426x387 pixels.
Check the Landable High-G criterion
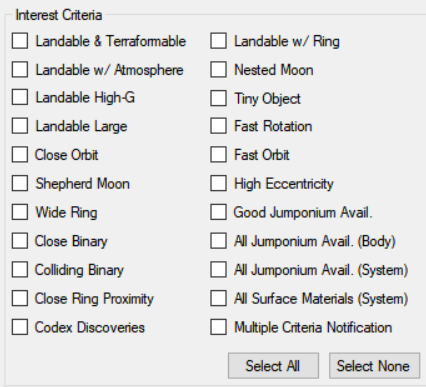tap(20, 98)
